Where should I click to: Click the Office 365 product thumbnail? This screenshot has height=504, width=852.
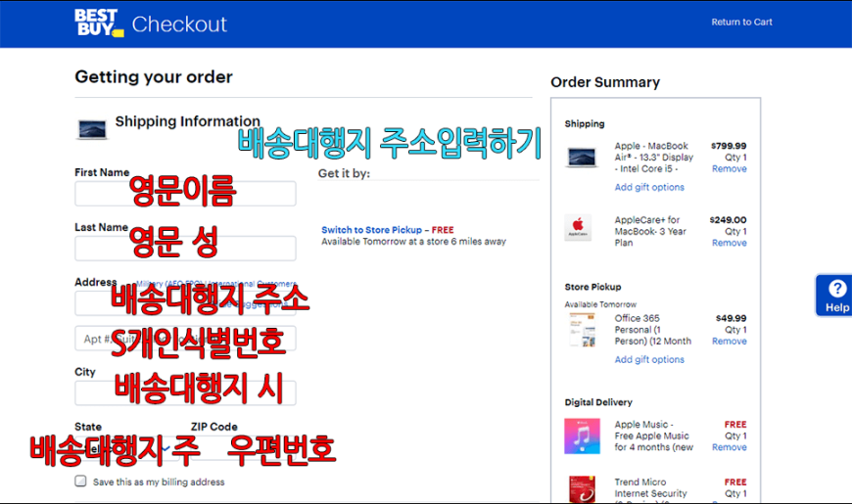click(x=582, y=330)
